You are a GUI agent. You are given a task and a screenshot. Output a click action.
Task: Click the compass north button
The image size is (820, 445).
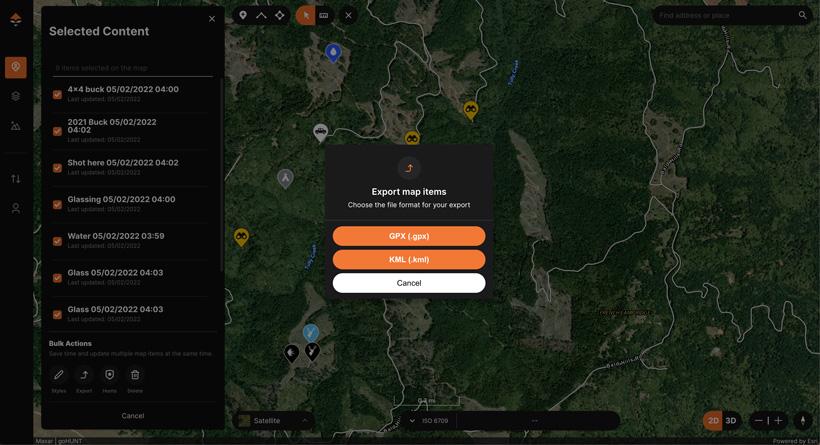[x=803, y=420]
